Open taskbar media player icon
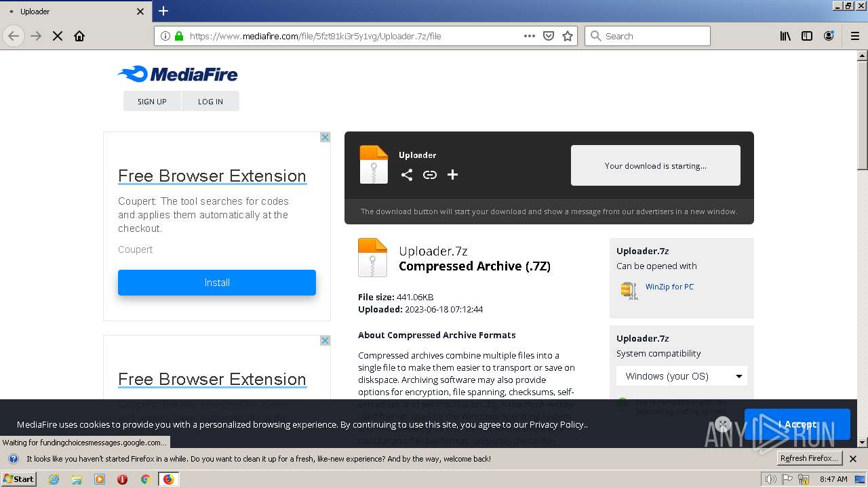Screen dimensions: 868x488 pyautogui.click(x=100, y=479)
